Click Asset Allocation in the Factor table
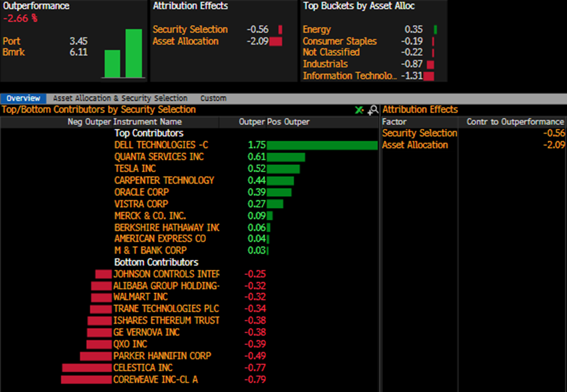 tap(415, 145)
